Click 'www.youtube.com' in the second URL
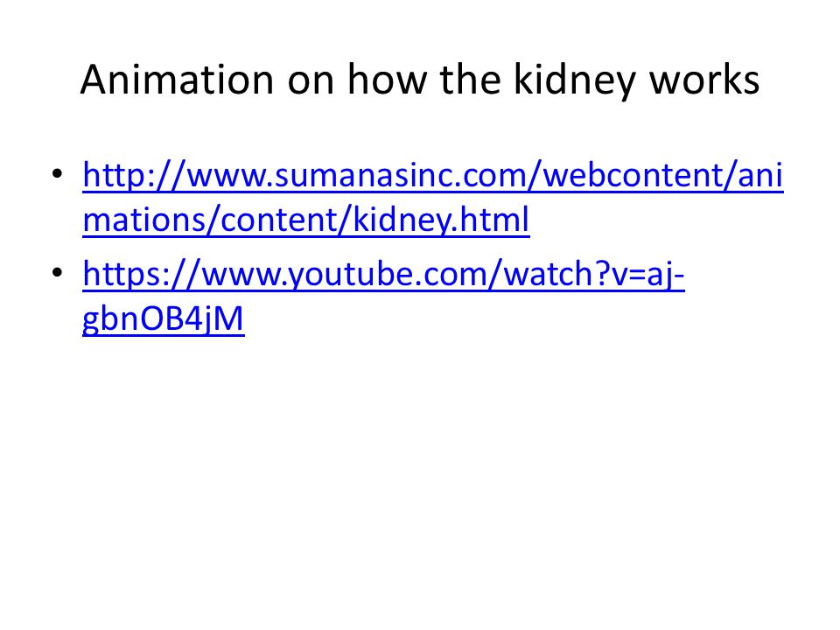840x630 pixels. pyautogui.click(x=343, y=274)
